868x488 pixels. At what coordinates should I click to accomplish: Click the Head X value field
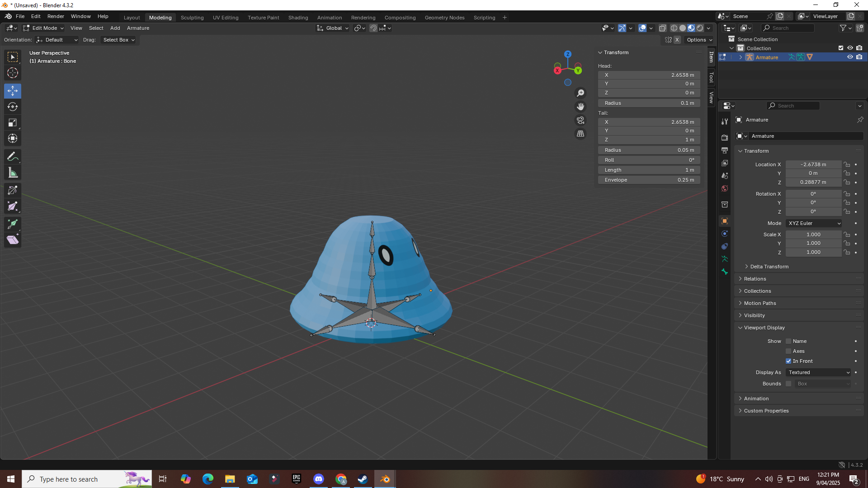click(649, 75)
